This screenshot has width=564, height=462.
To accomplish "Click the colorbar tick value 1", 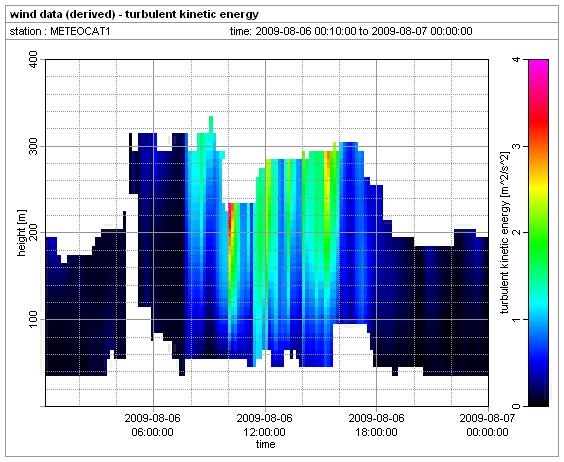I will (x=517, y=320).
